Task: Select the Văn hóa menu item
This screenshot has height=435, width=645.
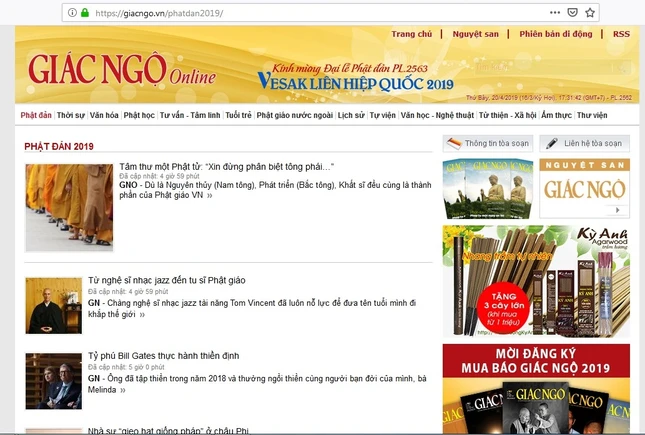Action: click(104, 116)
